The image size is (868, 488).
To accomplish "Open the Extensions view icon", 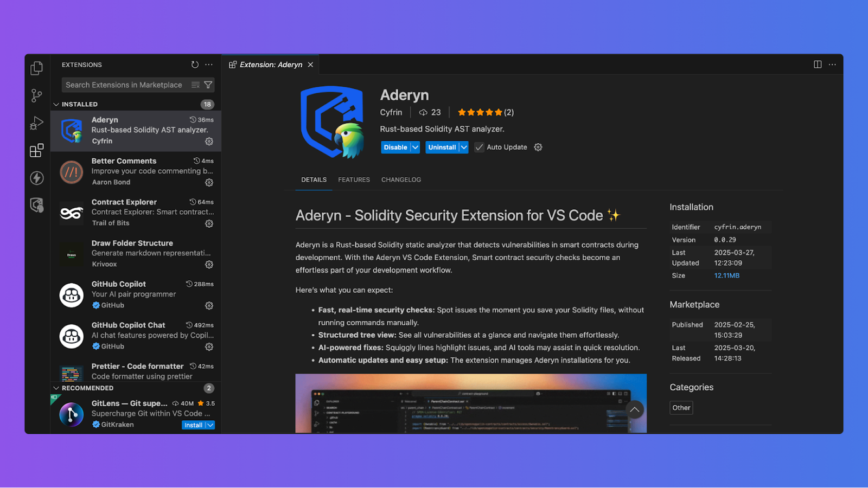I will (36, 150).
